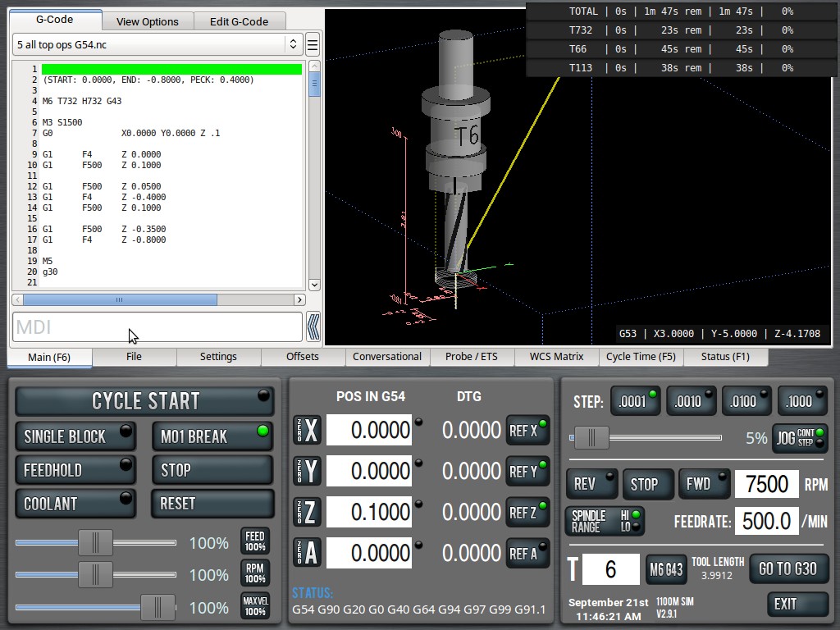Zero the X axis position
This screenshot has width=840, height=630.
[x=308, y=430]
